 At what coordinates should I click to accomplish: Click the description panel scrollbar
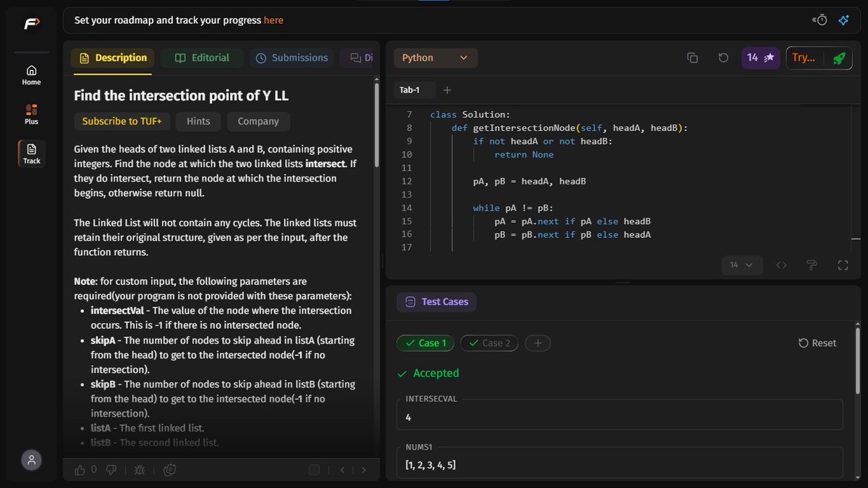coord(376,127)
